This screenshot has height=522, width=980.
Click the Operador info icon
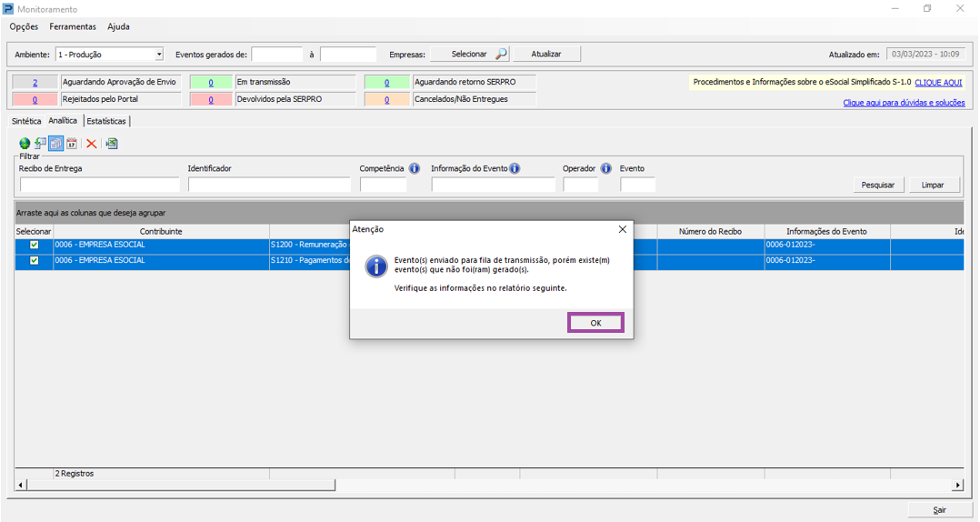pos(605,168)
